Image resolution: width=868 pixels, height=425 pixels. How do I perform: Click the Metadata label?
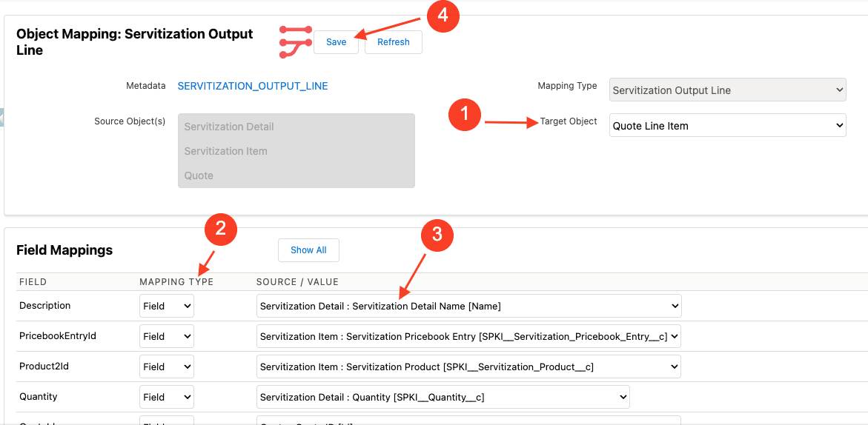145,86
